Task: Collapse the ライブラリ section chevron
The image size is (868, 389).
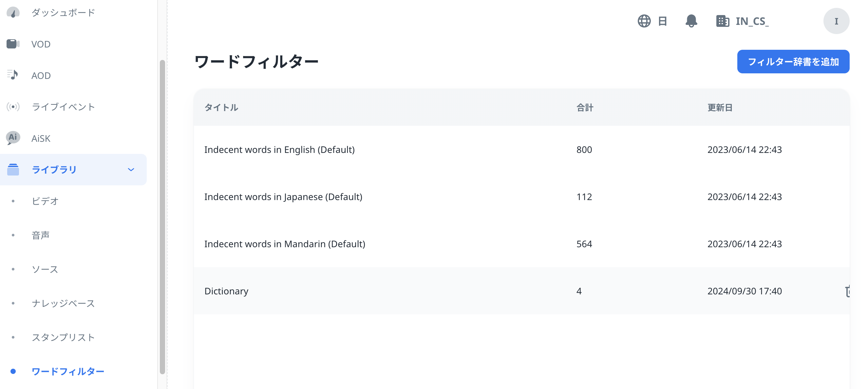Action: (131, 170)
